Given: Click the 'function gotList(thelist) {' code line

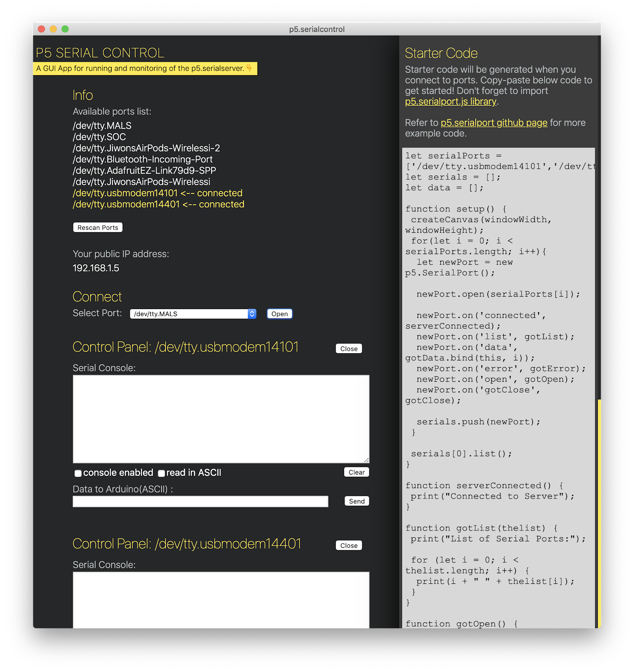Looking at the screenshot, I should click(x=481, y=528).
